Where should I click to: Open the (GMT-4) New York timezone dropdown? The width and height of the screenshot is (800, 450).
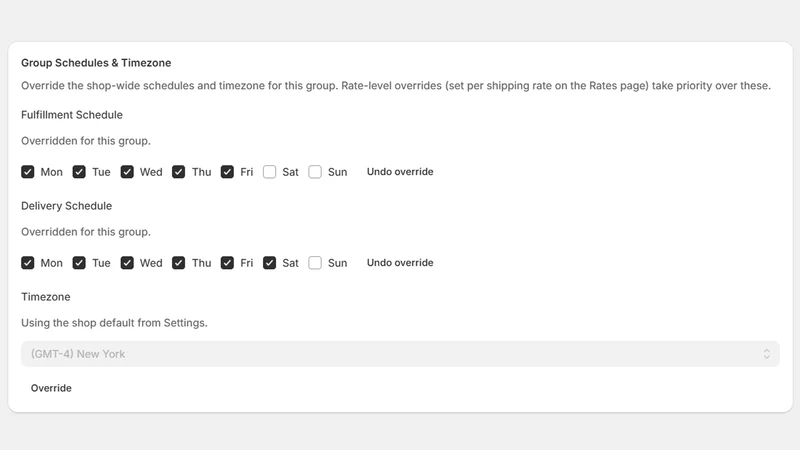pyautogui.click(x=400, y=354)
